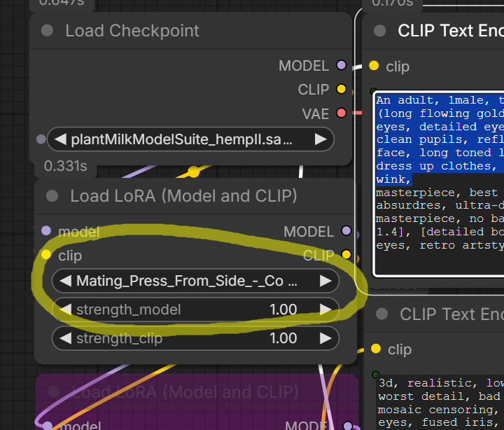This screenshot has width=504, height=430.
Task: Click the CLIP output port on Load LoRA
Action: [x=346, y=254]
